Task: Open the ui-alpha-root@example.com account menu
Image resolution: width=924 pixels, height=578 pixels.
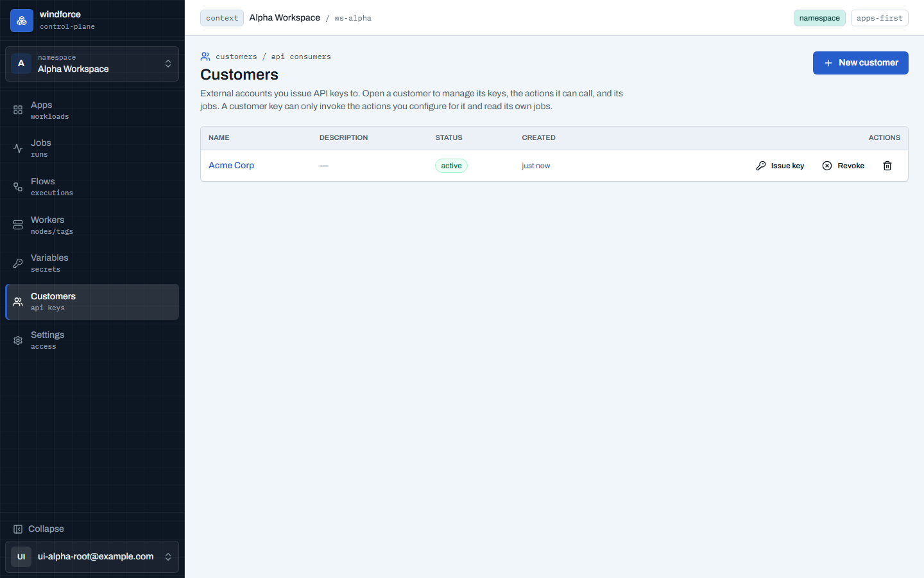Action: tap(92, 557)
